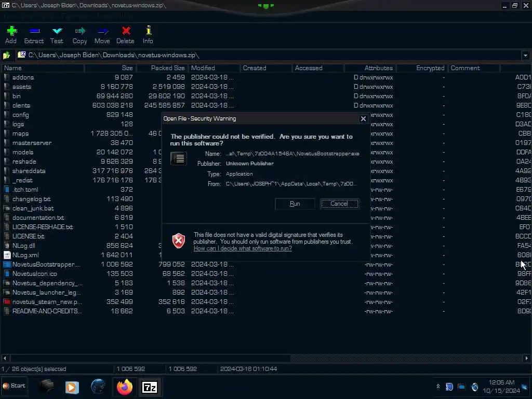The image size is (532, 399).
Task: Select the .itch.toml file
Action: (x=25, y=190)
